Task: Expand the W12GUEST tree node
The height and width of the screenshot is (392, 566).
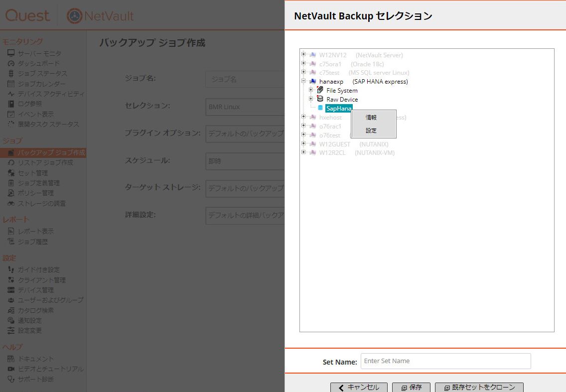Action: pos(303,143)
